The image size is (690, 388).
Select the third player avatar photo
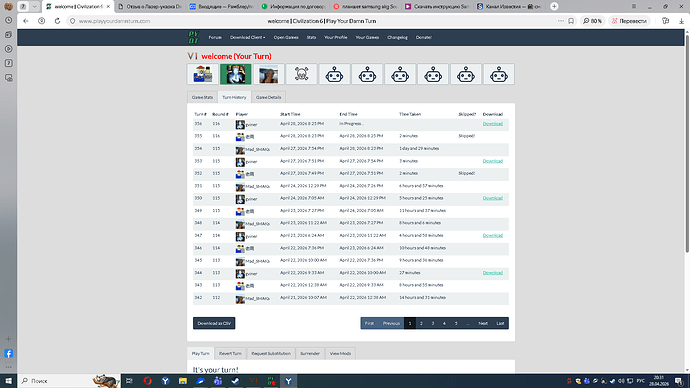[269, 74]
